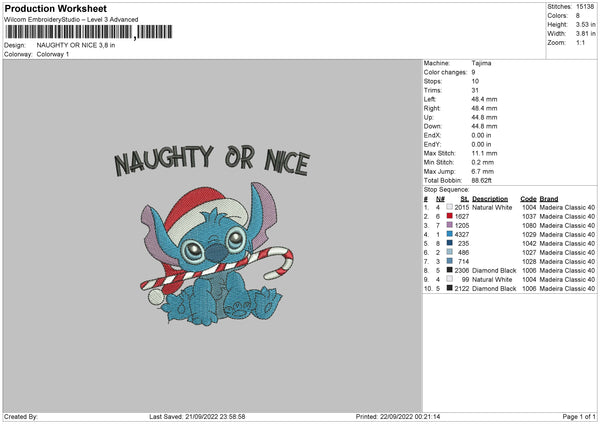The width and height of the screenshot is (600, 424).
Task: Click the Production Worksheet title
Action: click(x=55, y=8)
